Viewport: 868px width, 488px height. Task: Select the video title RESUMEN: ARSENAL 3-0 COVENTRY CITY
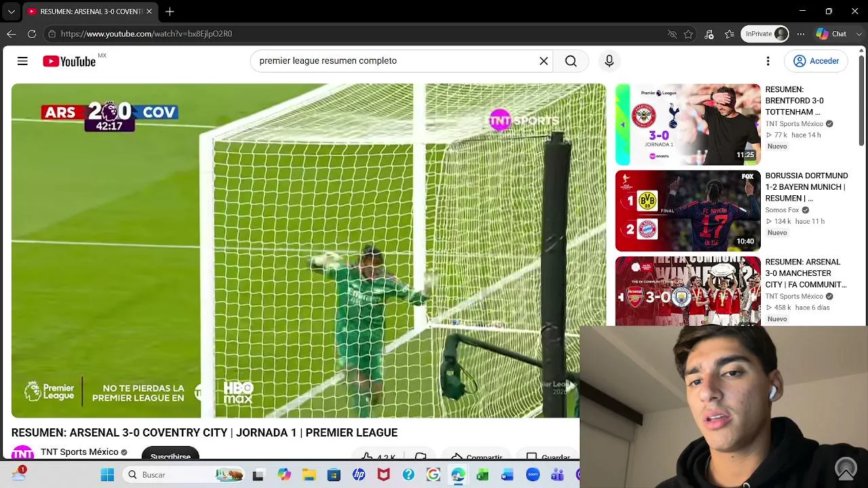204,432
